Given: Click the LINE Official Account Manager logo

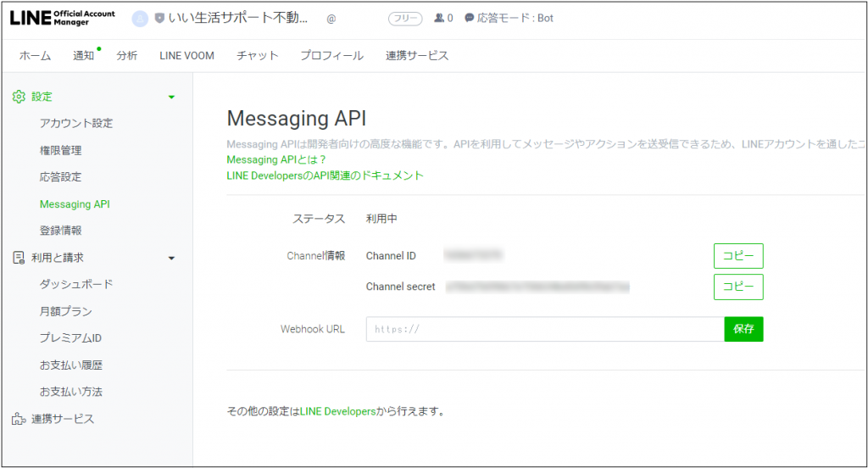Looking at the screenshot, I should coord(63,18).
